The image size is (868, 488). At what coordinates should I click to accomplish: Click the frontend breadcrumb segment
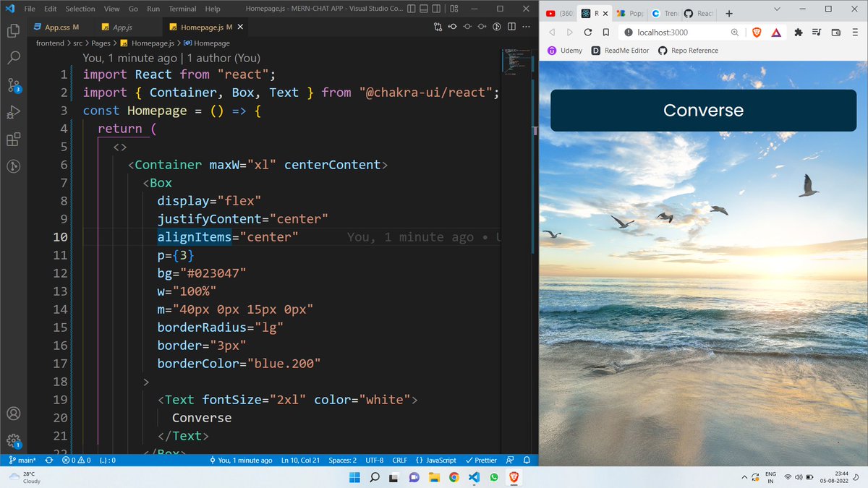point(50,43)
